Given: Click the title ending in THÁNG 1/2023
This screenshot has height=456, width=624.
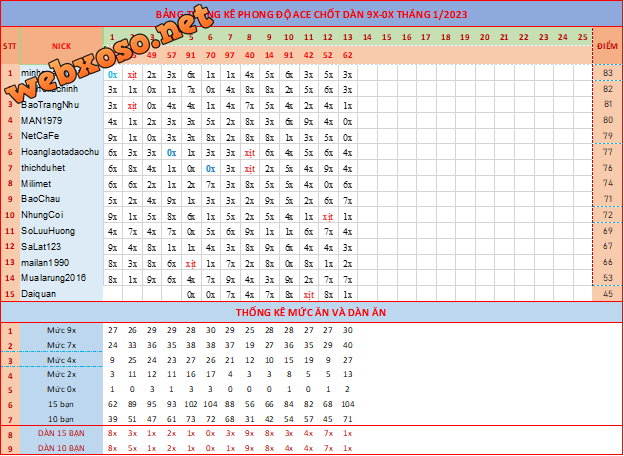Looking at the screenshot, I should click(x=311, y=14).
